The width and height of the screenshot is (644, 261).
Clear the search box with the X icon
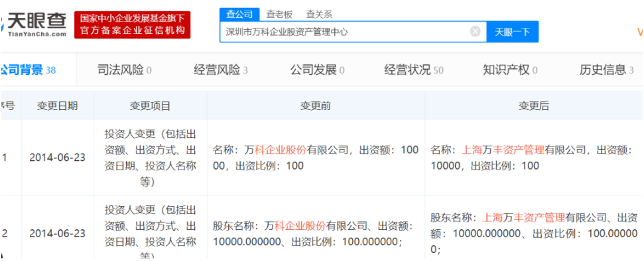(475, 31)
